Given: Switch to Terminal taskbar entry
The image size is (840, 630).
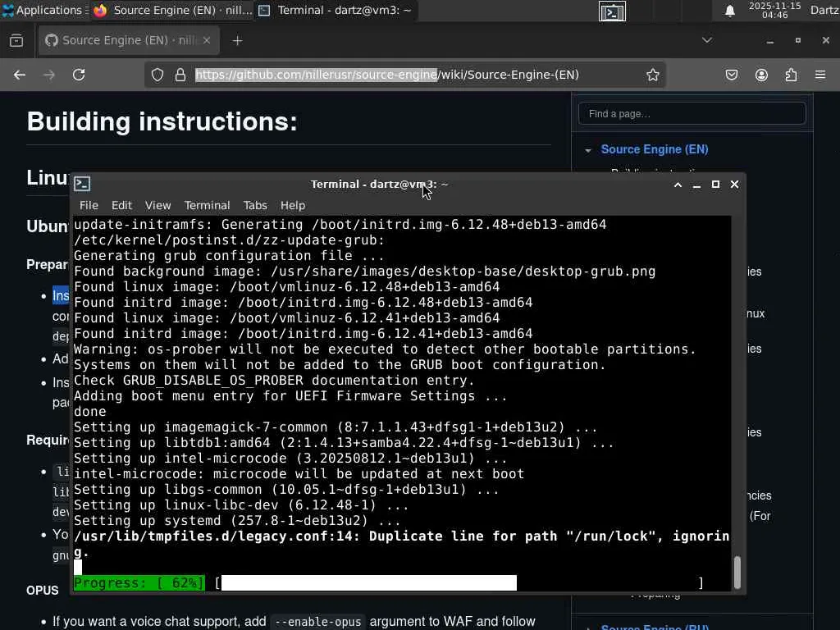Looking at the screenshot, I should pos(336,10).
